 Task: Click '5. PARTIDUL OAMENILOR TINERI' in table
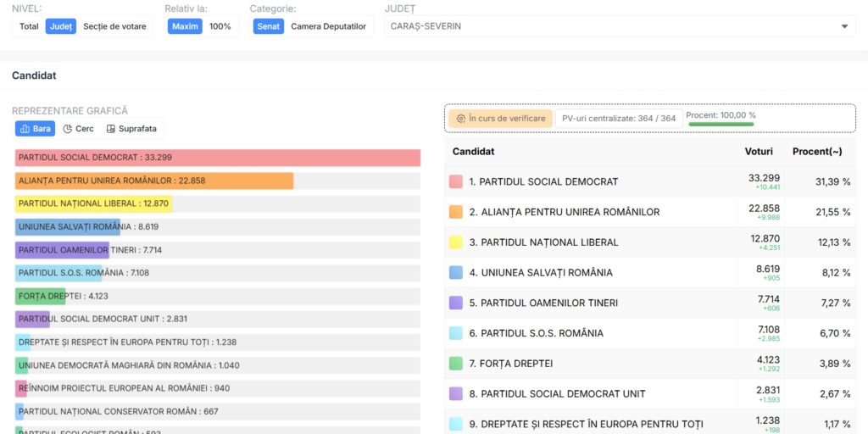point(543,303)
